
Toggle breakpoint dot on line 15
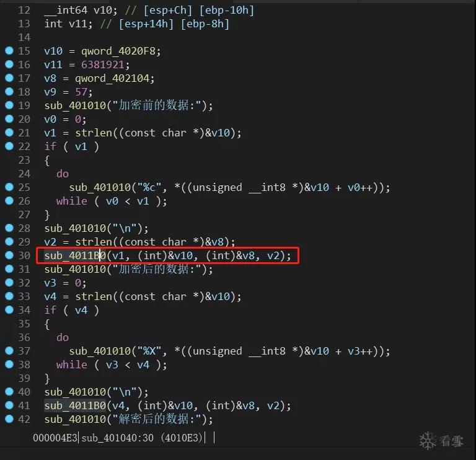[9, 50]
